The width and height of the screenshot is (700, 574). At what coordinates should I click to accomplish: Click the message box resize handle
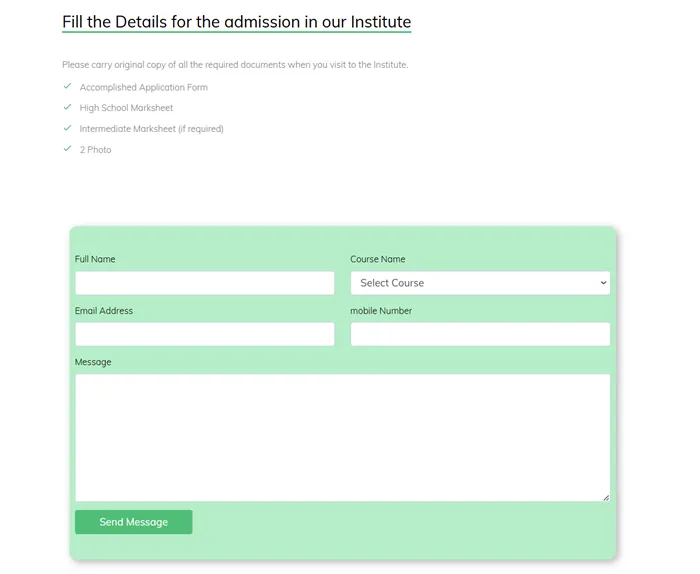click(x=605, y=497)
